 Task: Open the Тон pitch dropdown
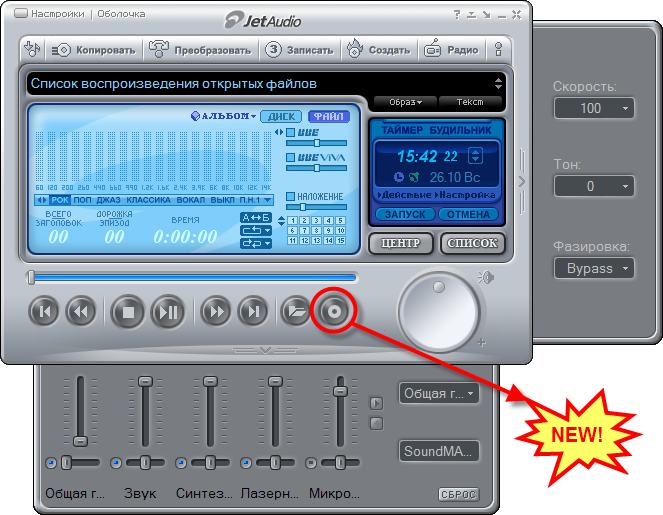[594, 186]
